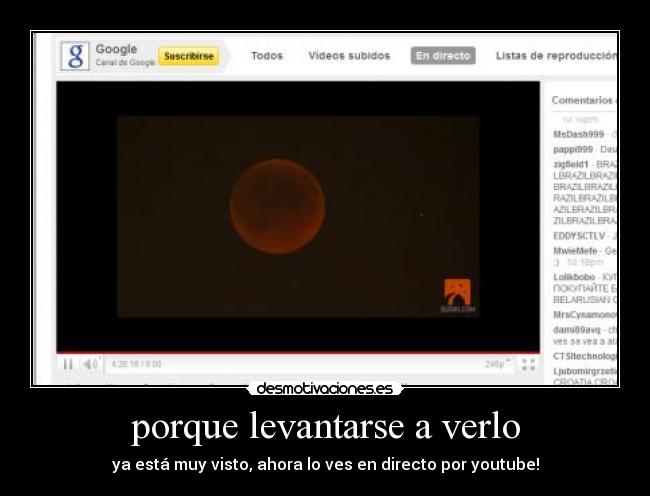Pause the live video
The width and height of the screenshot is (650, 496).
(68, 364)
